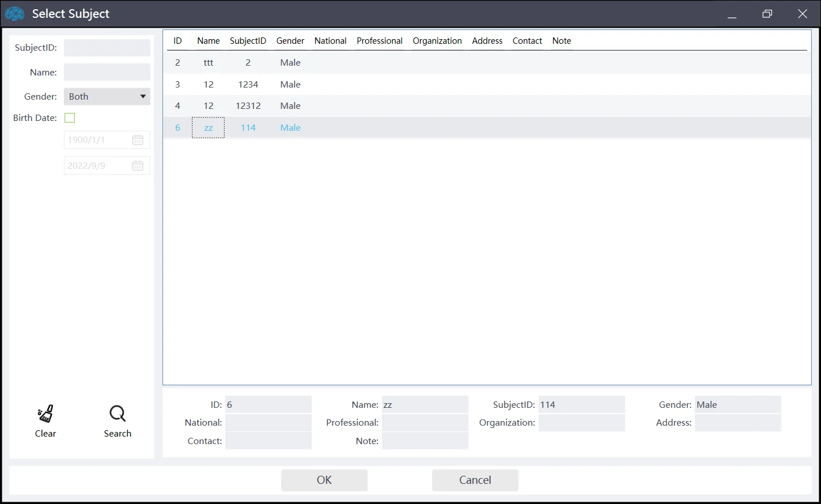
Task: Click the SubjectID filter input field
Action: pos(107,48)
